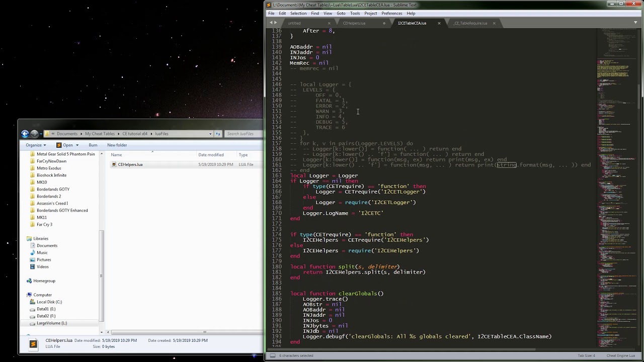Click the Sublime Text minimap
The image size is (644, 362).
tap(617, 187)
